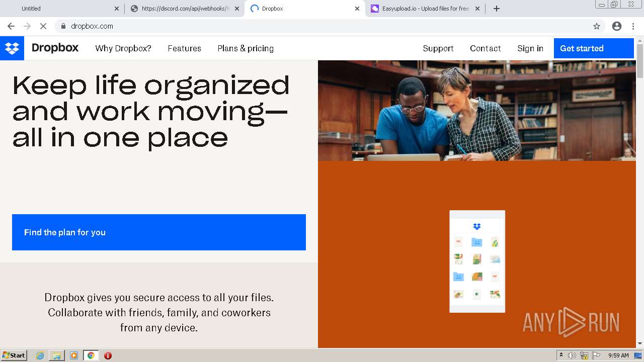The height and width of the screenshot is (362, 644).
Task: Open the Windows Start menu
Action: [14, 355]
